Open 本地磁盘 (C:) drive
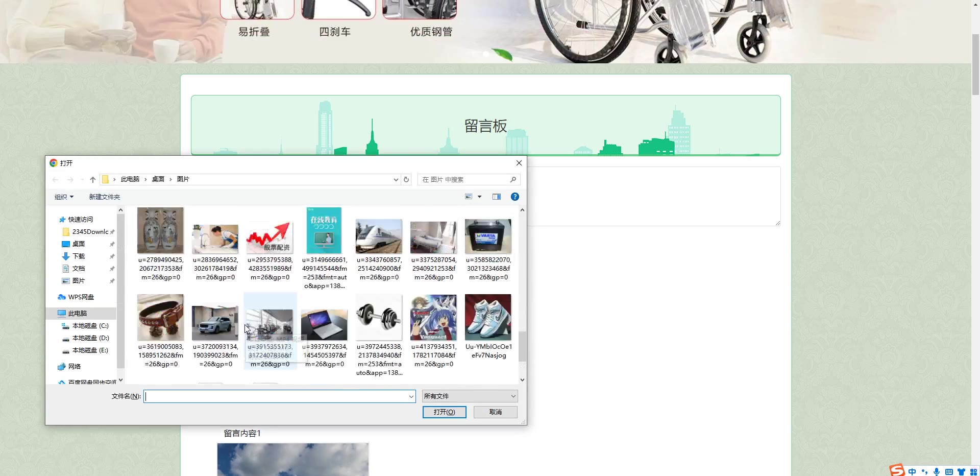The width and height of the screenshot is (980, 476). pos(90,326)
